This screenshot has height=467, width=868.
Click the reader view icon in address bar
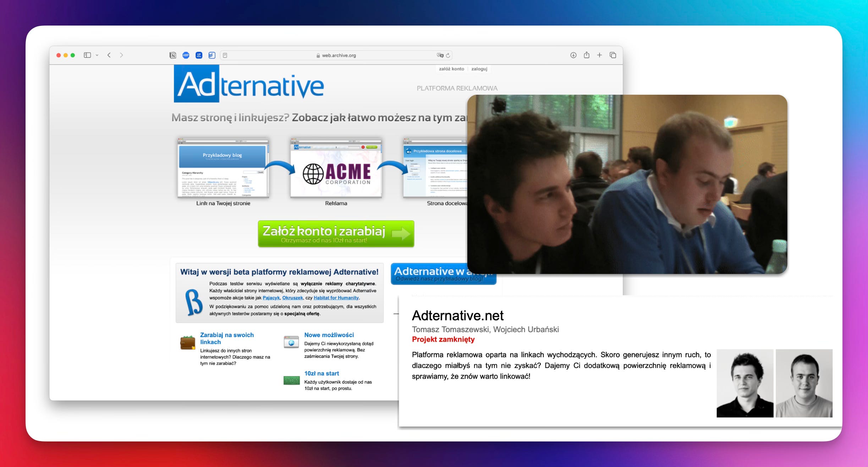point(225,55)
